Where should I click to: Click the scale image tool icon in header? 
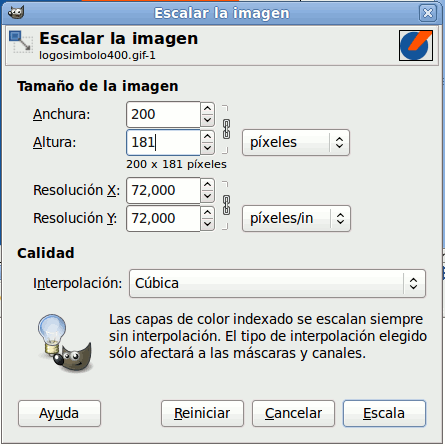click(21, 42)
